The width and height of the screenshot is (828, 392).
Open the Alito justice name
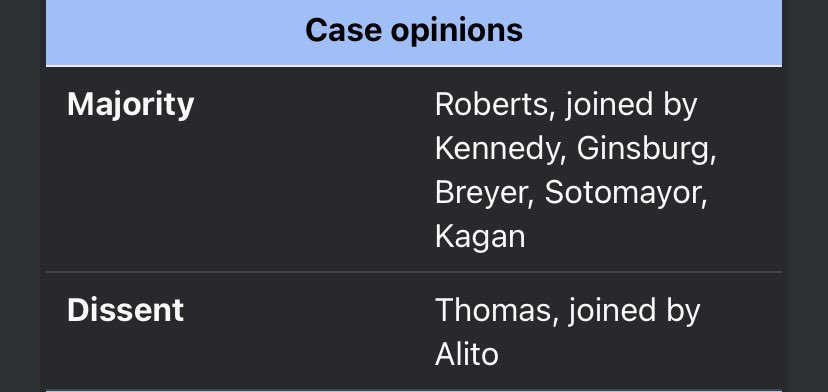point(467,354)
